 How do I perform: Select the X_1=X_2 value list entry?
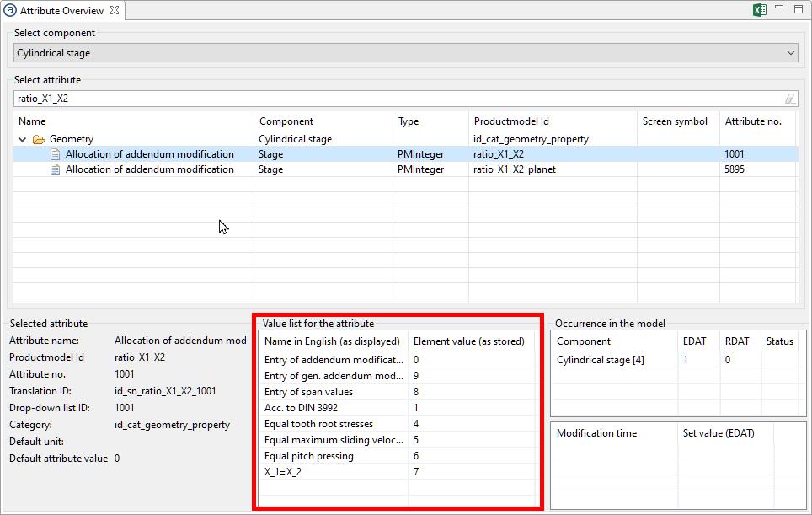point(285,472)
